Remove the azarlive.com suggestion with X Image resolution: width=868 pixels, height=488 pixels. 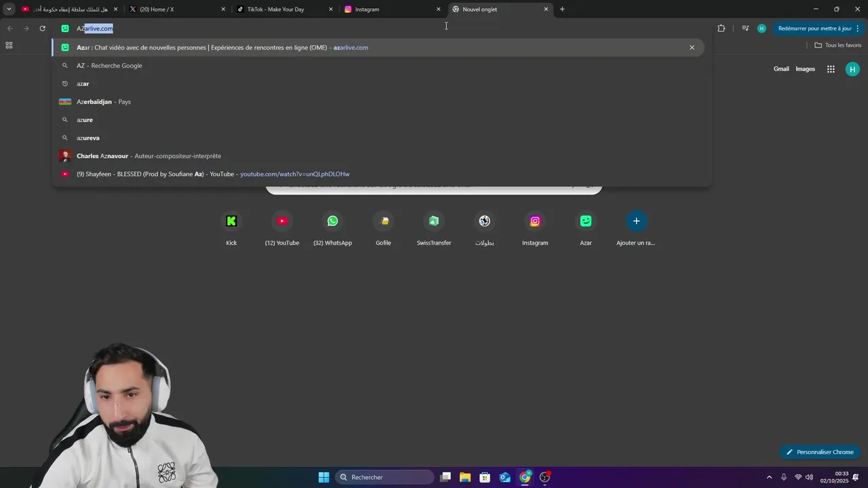692,47
